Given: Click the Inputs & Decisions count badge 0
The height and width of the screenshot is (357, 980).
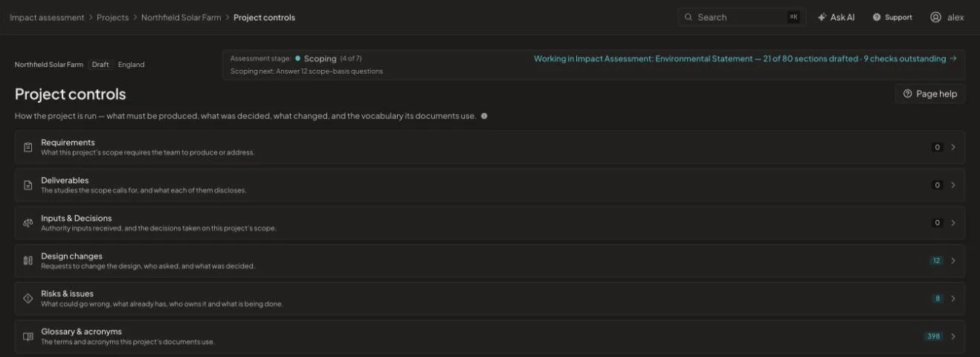Looking at the screenshot, I should (937, 223).
